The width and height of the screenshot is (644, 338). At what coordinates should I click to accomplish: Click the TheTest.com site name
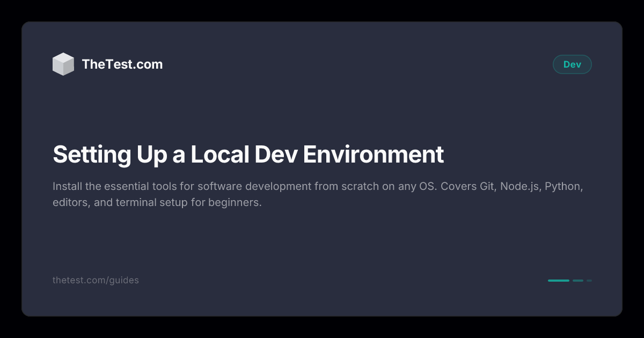tap(122, 64)
